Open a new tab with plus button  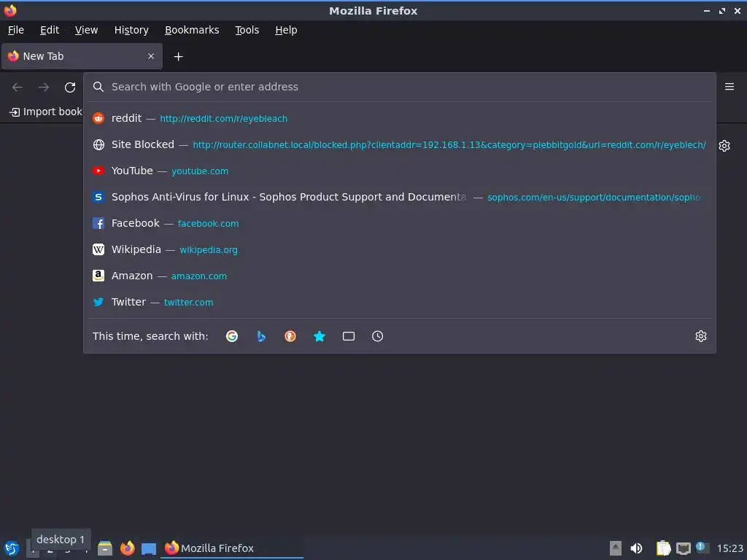pyautogui.click(x=178, y=57)
